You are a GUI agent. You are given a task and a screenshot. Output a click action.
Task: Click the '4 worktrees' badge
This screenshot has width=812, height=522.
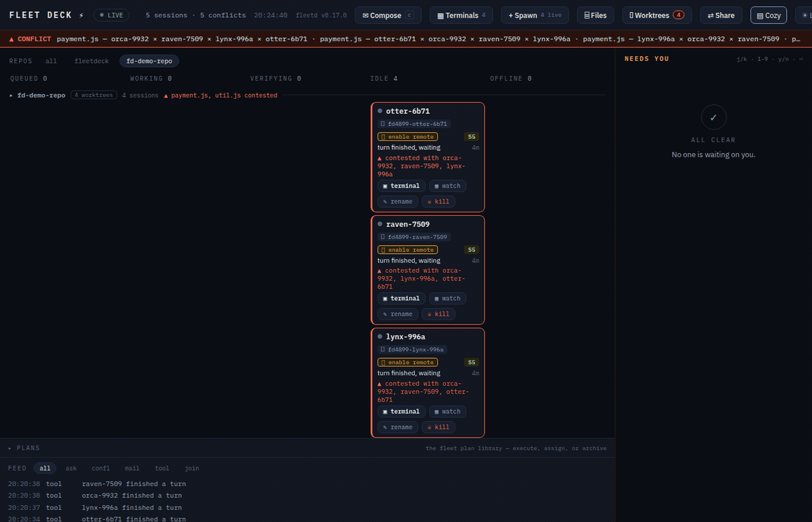[93, 95]
